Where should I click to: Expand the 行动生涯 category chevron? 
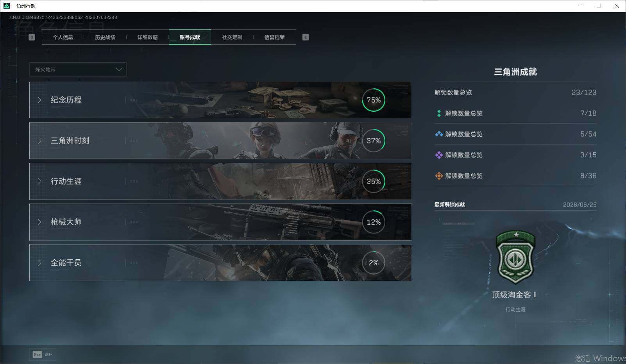pos(39,181)
